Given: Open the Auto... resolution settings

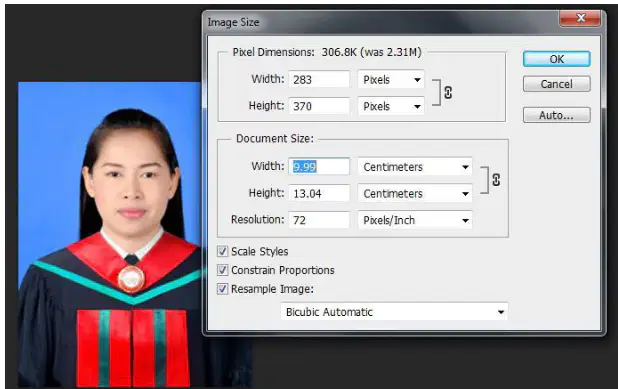Looking at the screenshot, I should click(x=556, y=115).
